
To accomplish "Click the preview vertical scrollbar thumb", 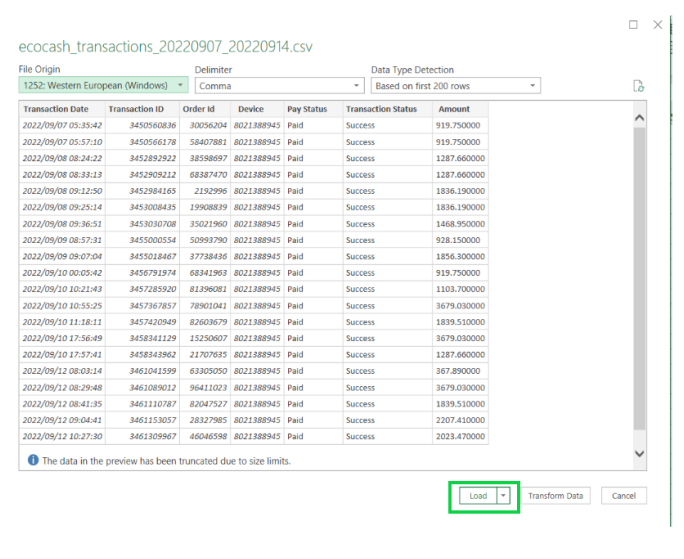I will 640,278.
